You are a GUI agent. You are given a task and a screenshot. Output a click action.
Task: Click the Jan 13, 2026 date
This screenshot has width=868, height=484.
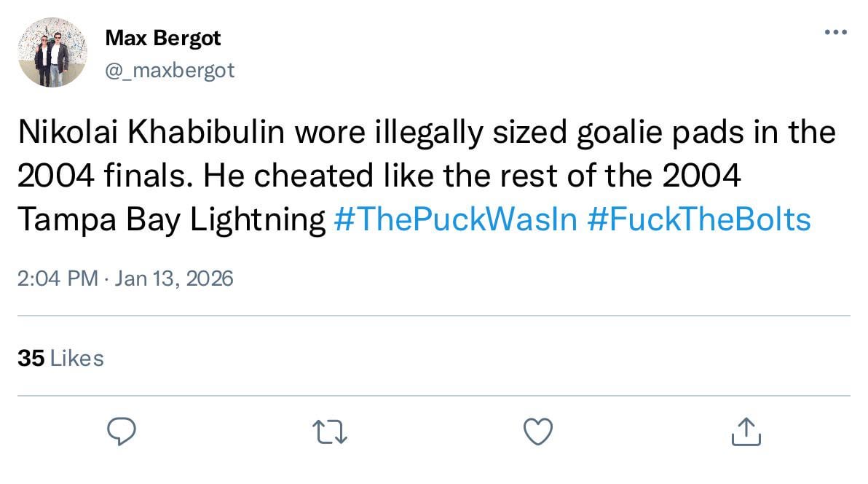[174, 278]
